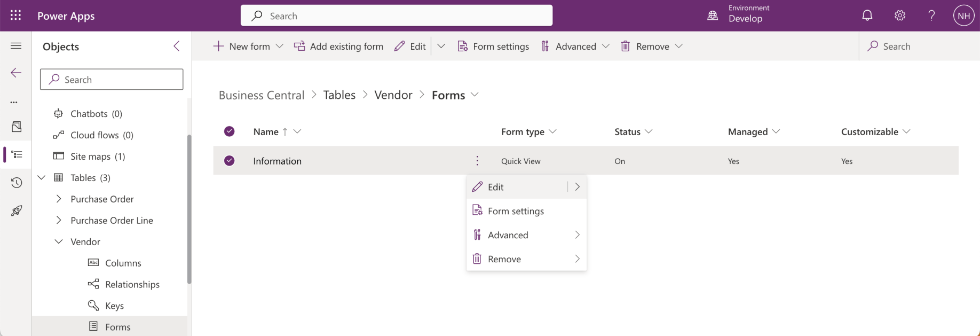
Task: Collapse the Vendor table tree node
Action: click(59, 241)
